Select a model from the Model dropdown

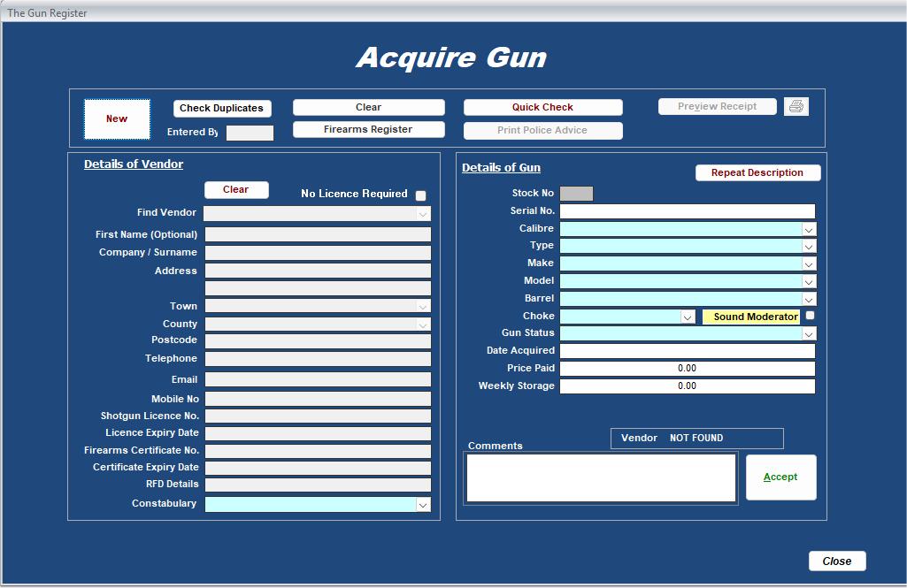tap(806, 281)
